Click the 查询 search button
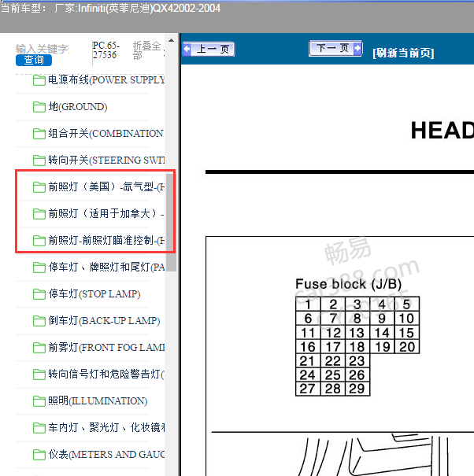The height and width of the screenshot is (476, 474). [x=34, y=60]
